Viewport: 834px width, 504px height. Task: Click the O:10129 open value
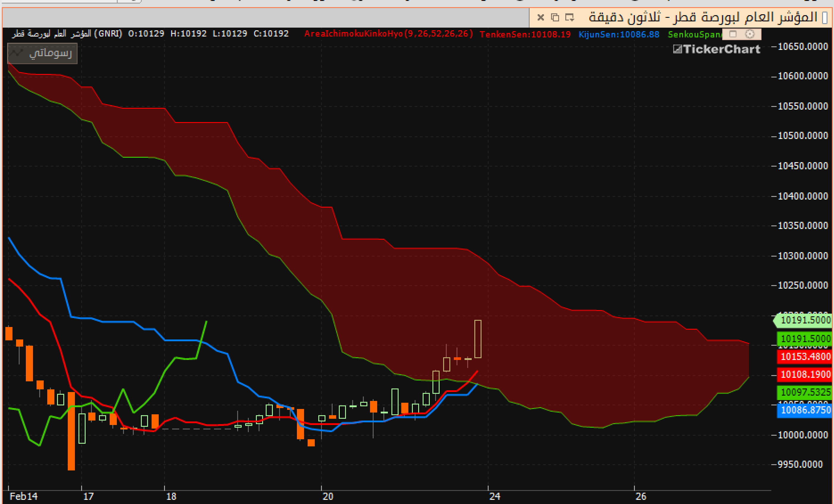(x=146, y=34)
